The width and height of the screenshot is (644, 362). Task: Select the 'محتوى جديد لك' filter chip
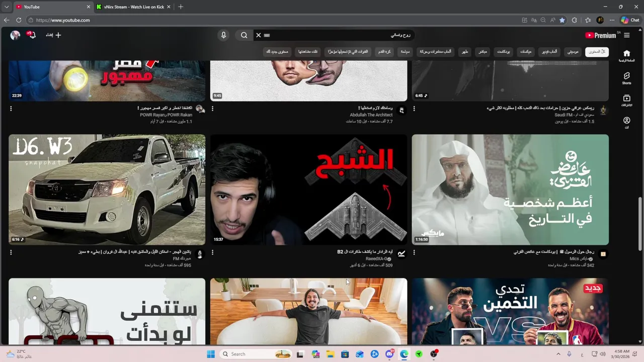[x=277, y=52]
